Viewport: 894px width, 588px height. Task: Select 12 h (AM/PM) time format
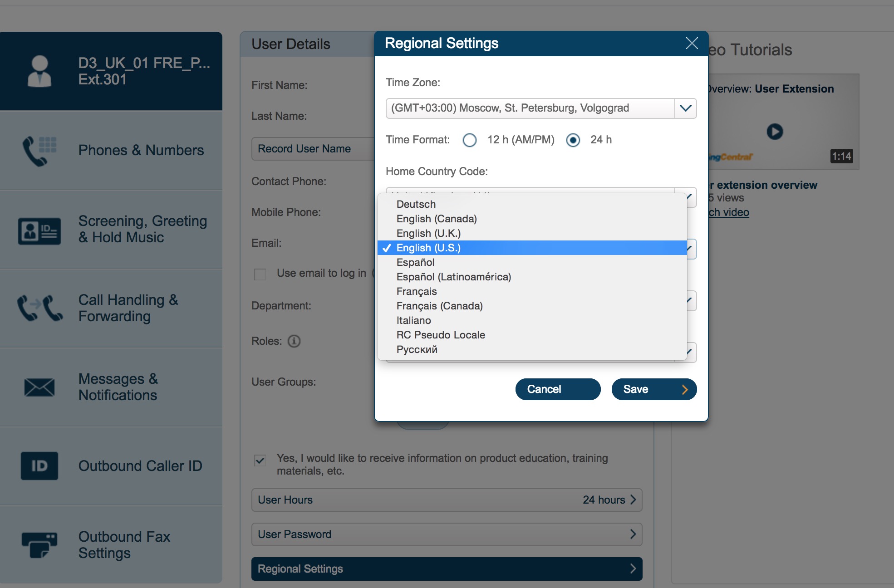pos(470,140)
